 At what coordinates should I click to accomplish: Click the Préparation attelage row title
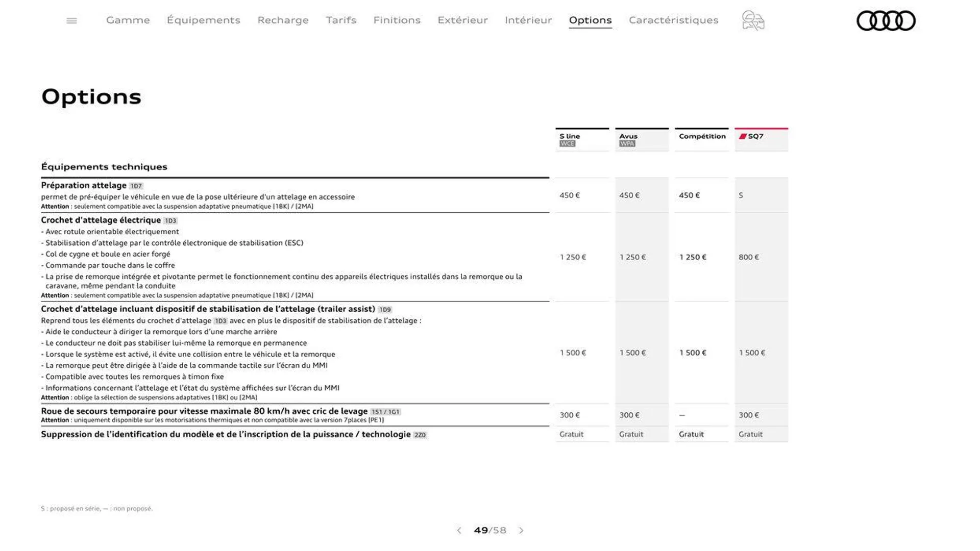[x=84, y=185]
